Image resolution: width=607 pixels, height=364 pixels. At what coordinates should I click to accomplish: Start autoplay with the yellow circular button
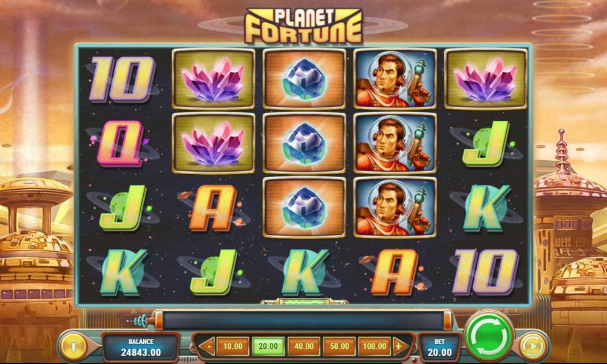click(x=532, y=346)
